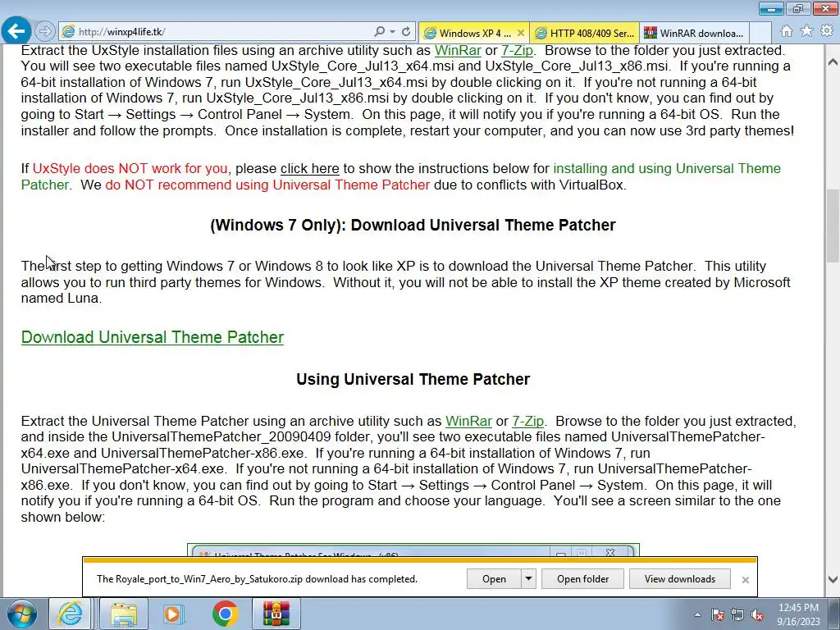Click the vertical scrollbar thumb
This screenshot has height=630, width=840.
pos(833,225)
